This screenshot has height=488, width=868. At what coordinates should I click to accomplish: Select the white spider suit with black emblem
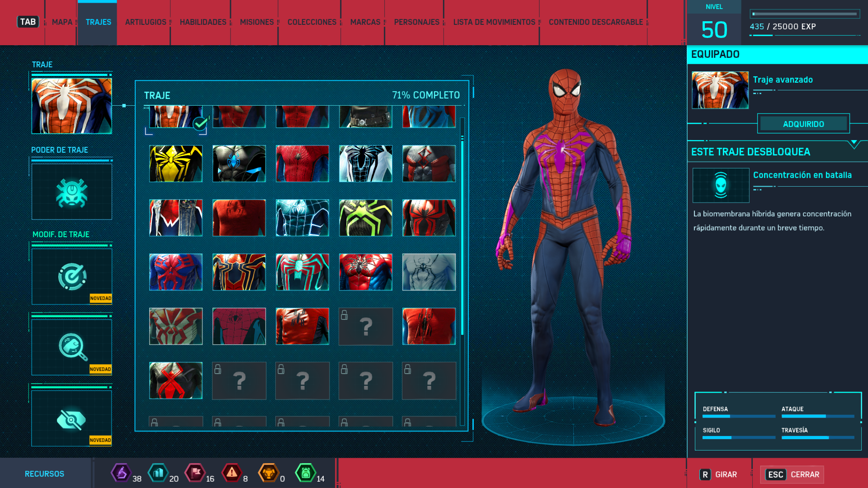[365, 164]
